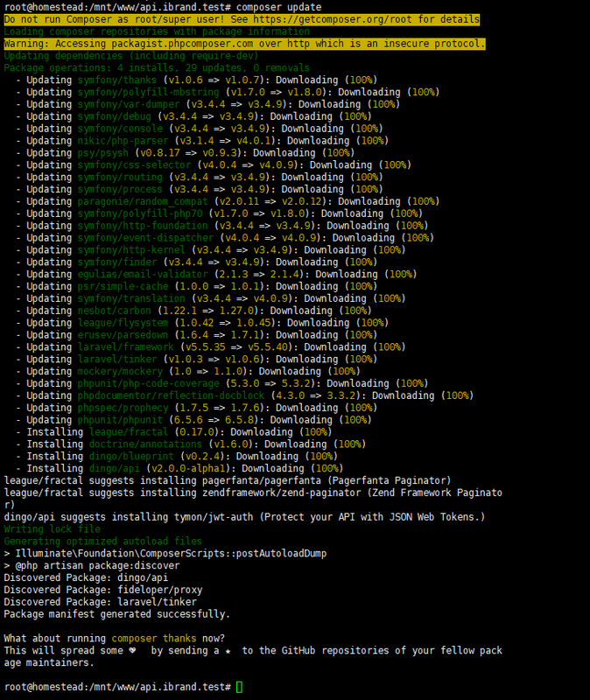Click the 'Writing lock file' line
This screenshot has width=590, height=700.
tap(53, 529)
